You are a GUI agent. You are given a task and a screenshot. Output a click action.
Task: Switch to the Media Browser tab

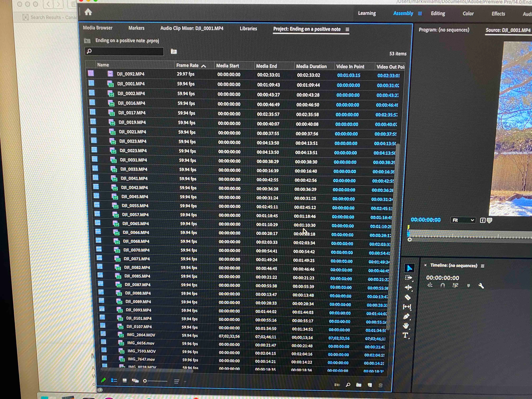(98, 28)
